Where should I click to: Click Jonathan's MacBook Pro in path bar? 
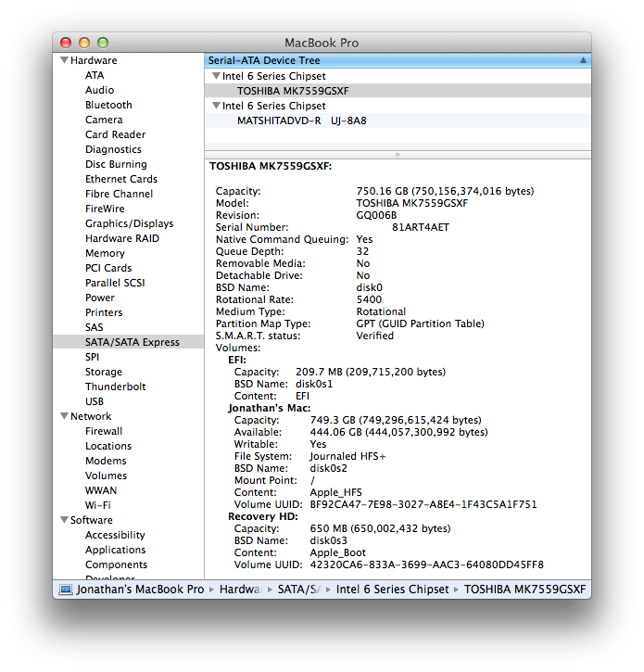[x=140, y=590]
